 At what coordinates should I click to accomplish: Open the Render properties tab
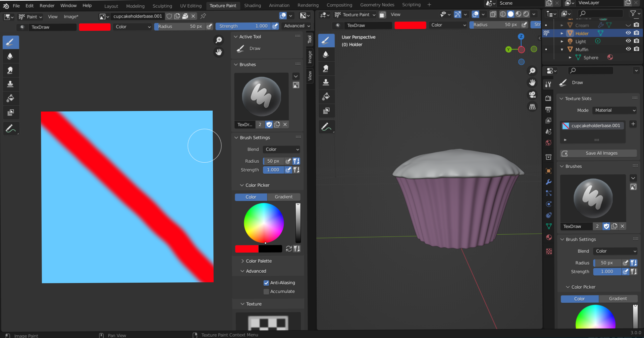548,98
